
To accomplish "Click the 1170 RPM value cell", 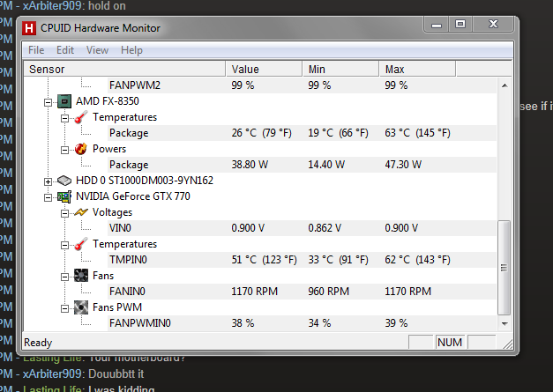I will click(255, 292).
